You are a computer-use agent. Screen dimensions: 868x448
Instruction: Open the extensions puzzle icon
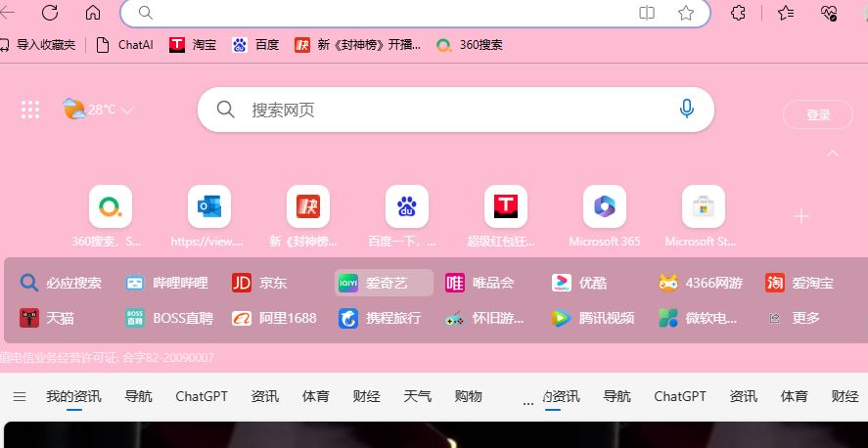(x=738, y=13)
